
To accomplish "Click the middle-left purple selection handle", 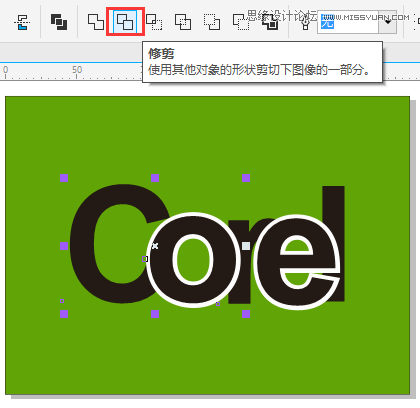I will pos(64,246).
